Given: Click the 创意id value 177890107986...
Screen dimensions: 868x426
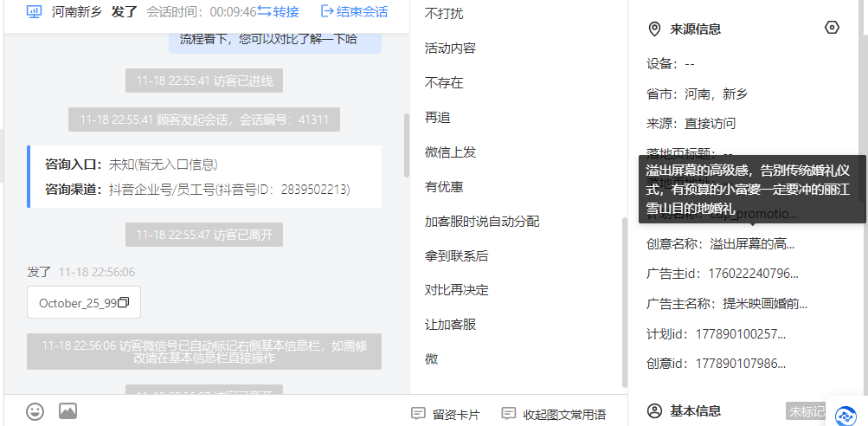Looking at the screenshot, I should point(741,364).
